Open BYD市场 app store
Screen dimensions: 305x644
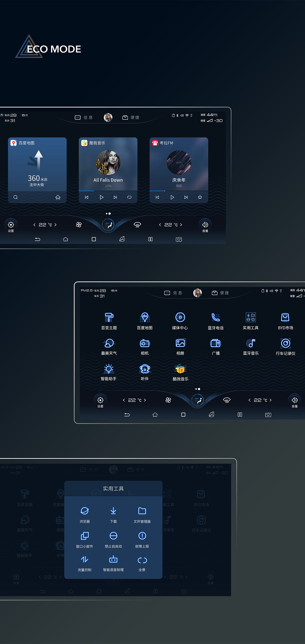(285, 321)
